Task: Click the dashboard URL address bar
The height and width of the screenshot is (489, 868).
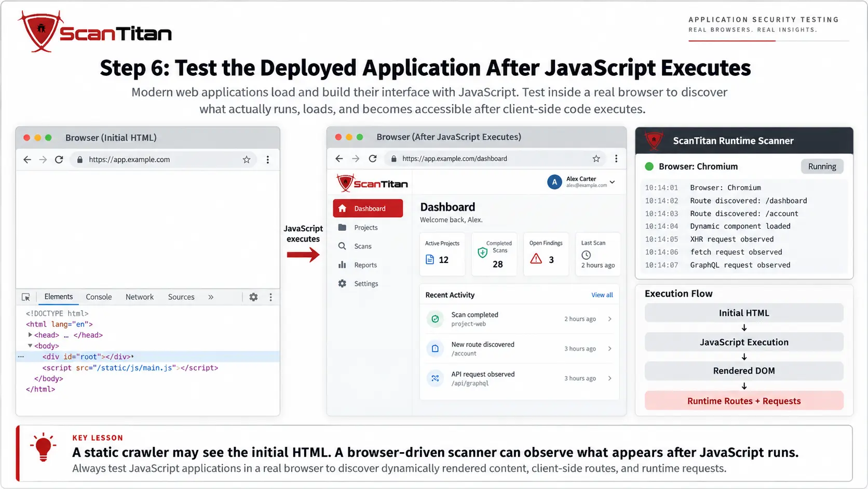Action: 495,158
